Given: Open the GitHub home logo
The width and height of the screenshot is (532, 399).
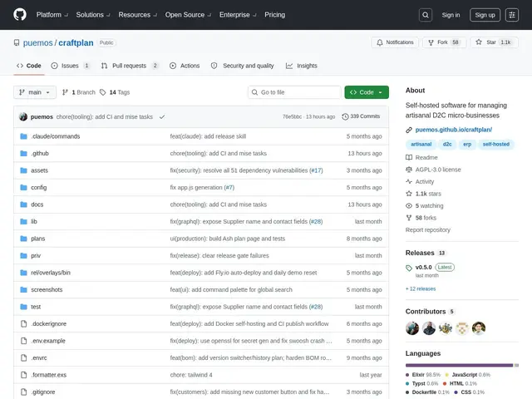Looking at the screenshot, I should coord(20,15).
